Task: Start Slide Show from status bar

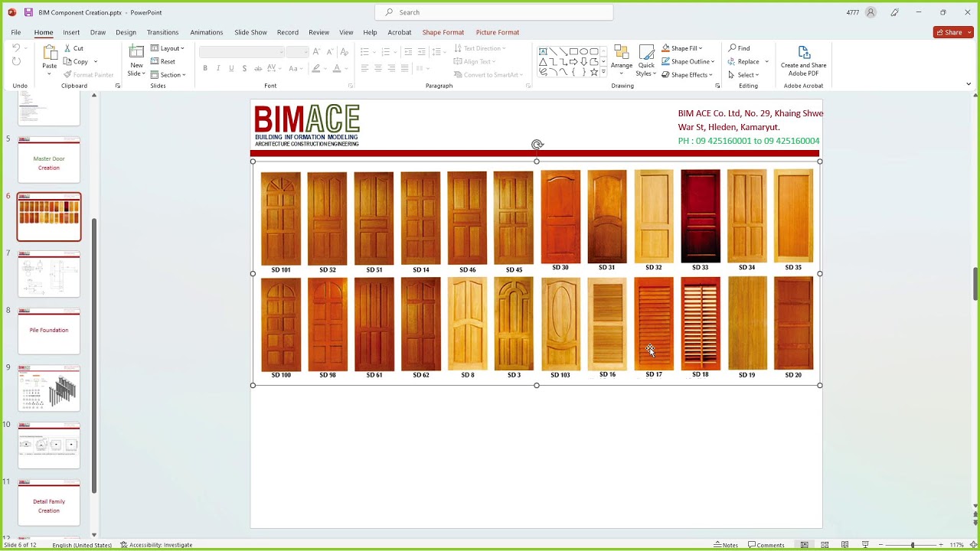Action: click(865, 545)
